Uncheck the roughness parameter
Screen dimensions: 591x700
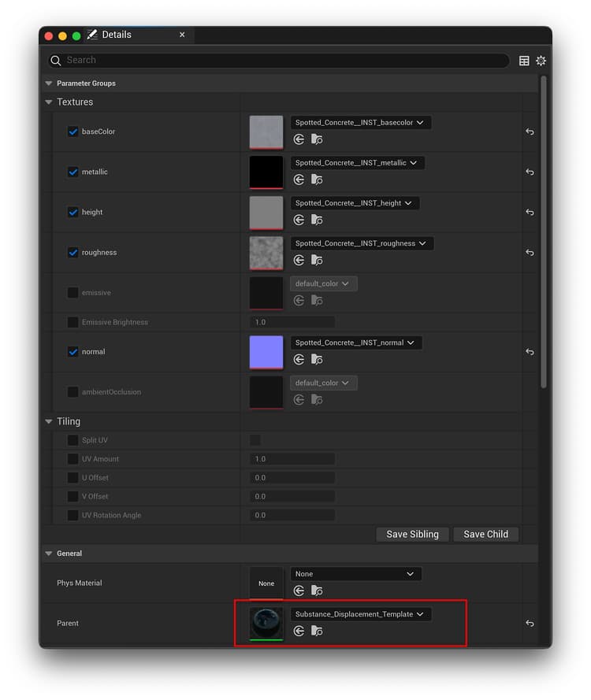[72, 253]
